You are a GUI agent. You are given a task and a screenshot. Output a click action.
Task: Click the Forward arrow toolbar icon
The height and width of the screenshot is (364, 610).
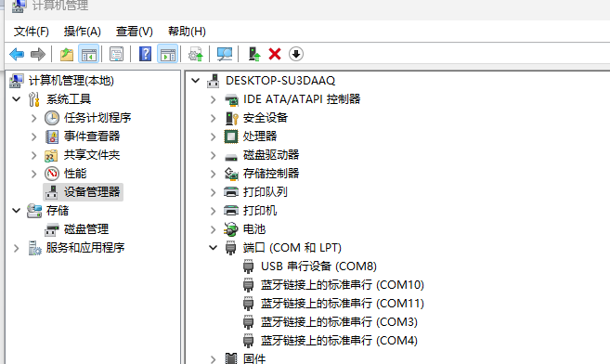[38, 54]
